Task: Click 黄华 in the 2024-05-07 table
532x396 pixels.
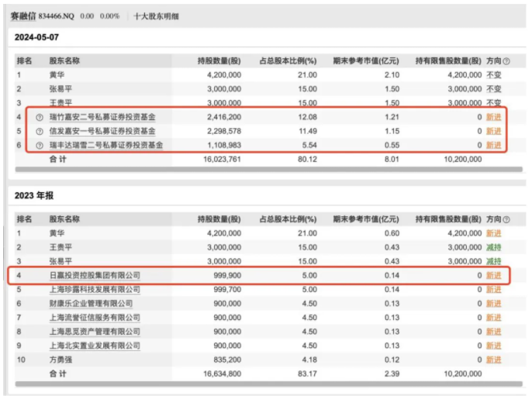Action: click(57, 75)
